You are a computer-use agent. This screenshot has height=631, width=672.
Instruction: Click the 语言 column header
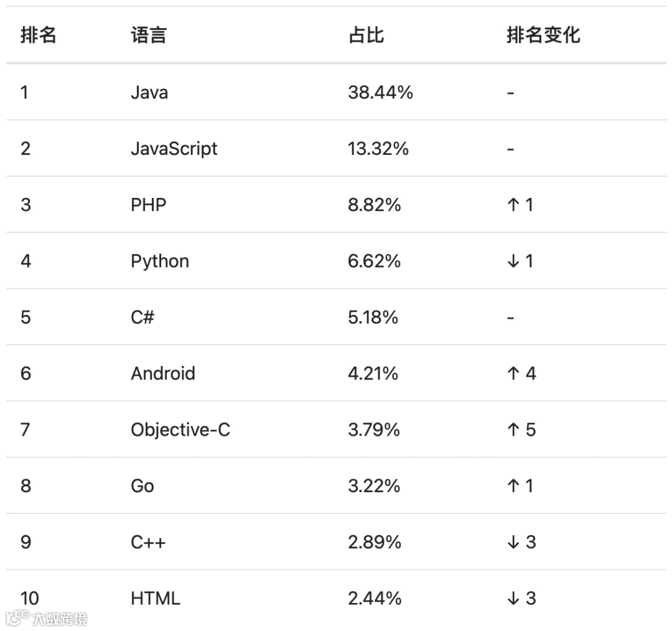(x=149, y=35)
